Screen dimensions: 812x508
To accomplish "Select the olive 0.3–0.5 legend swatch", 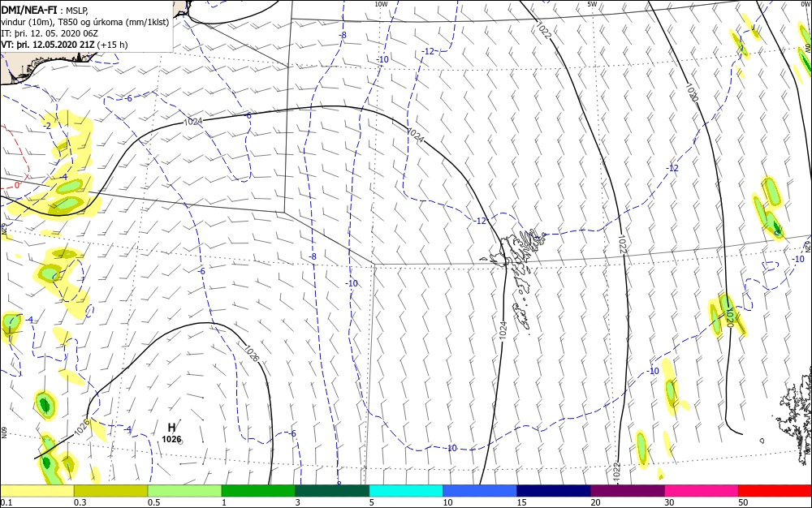I will click(110, 491).
